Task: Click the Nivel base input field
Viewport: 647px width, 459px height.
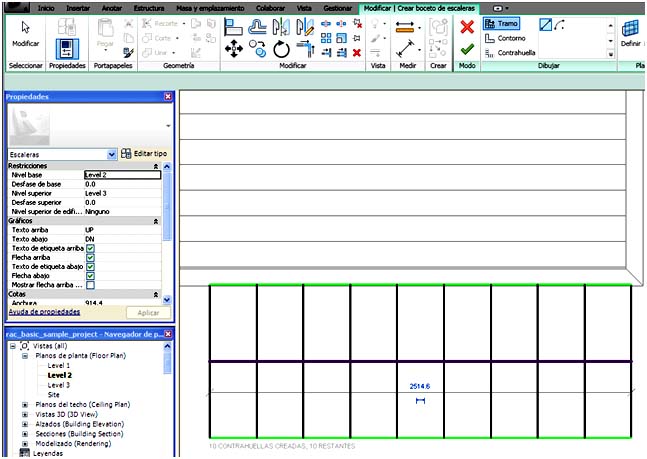Action: tap(120, 175)
